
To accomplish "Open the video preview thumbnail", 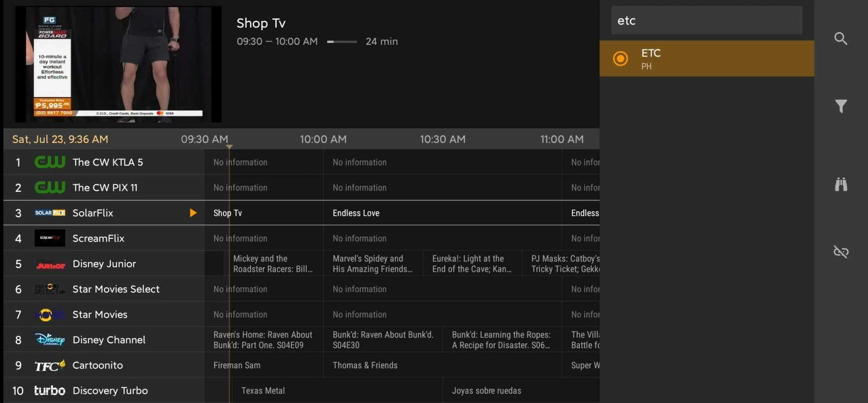I will tap(118, 64).
